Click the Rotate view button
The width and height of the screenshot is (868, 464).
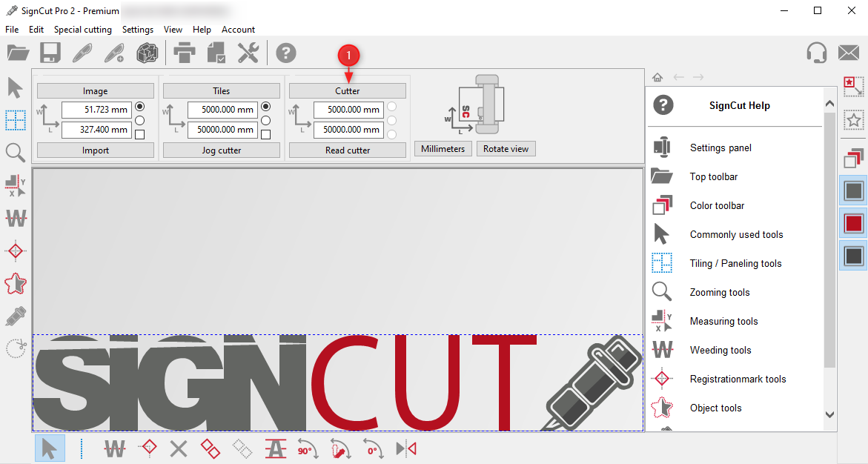click(506, 148)
